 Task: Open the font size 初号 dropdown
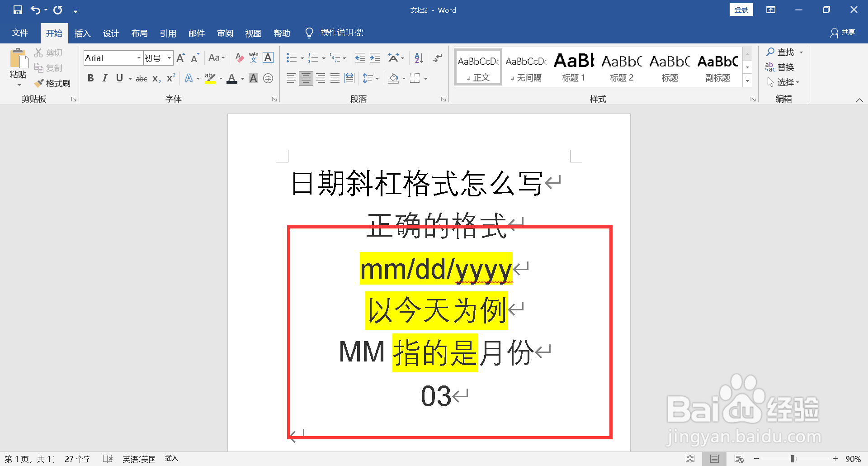169,58
